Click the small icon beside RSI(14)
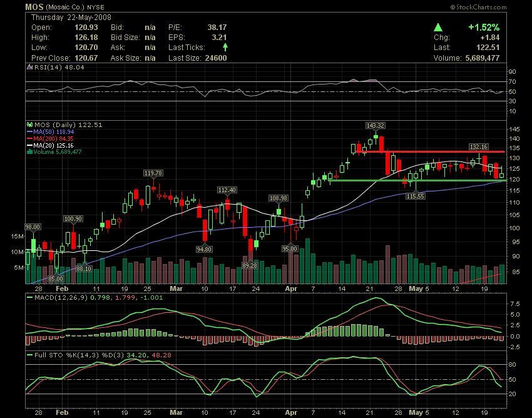 (30, 67)
